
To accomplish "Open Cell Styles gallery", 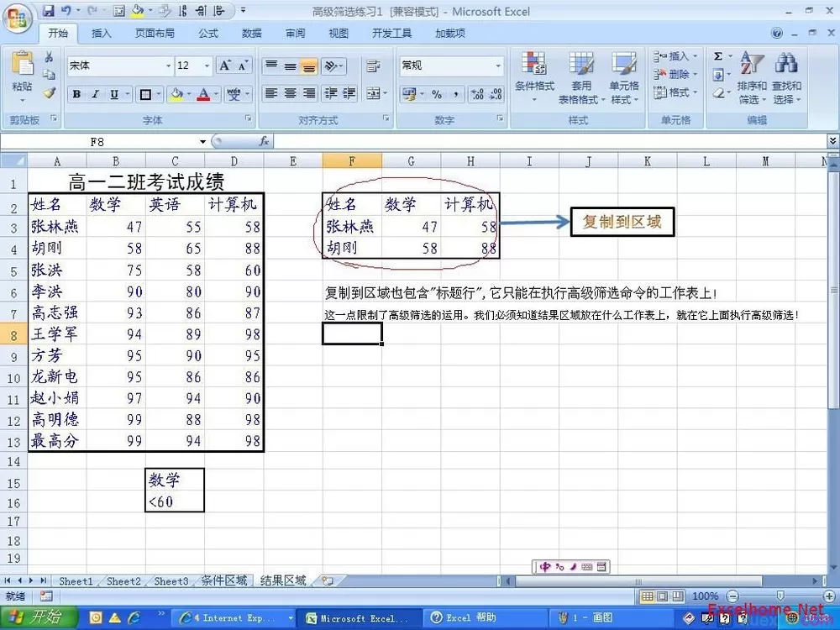I will coord(625,77).
